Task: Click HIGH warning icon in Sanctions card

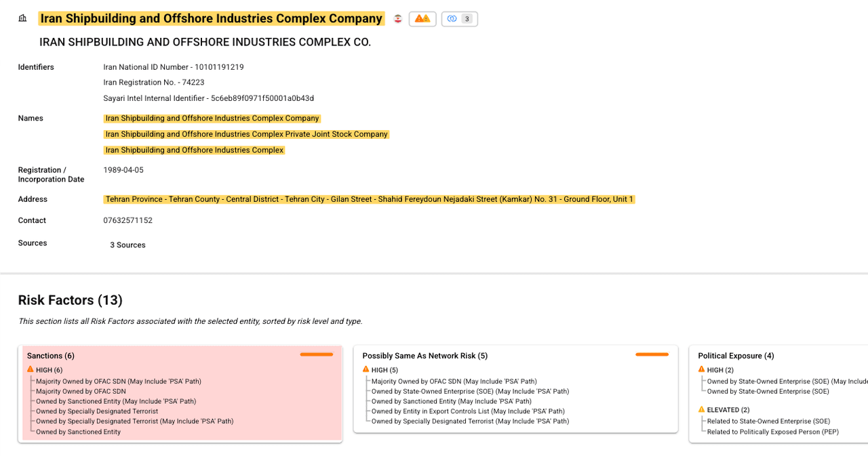Action: [31, 370]
